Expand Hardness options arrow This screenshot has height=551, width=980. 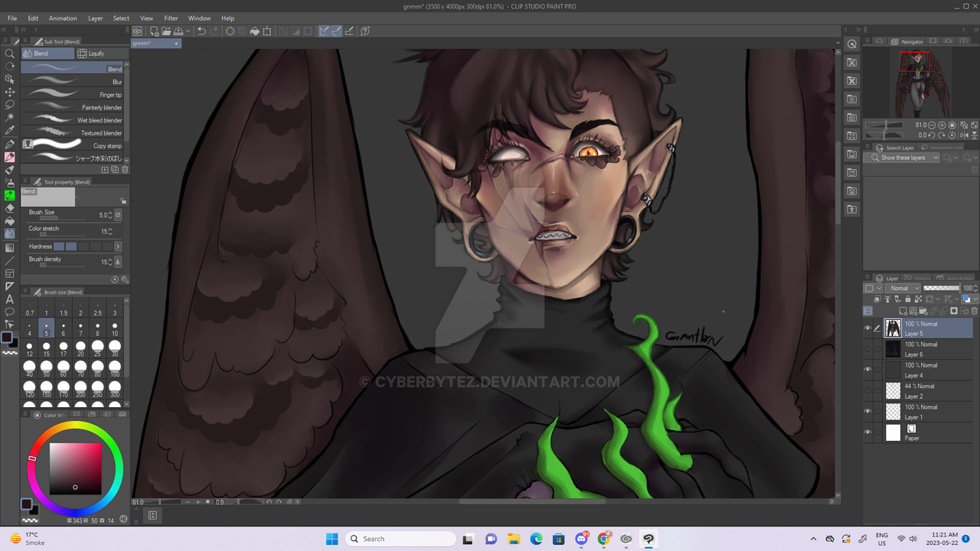tap(118, 246)
